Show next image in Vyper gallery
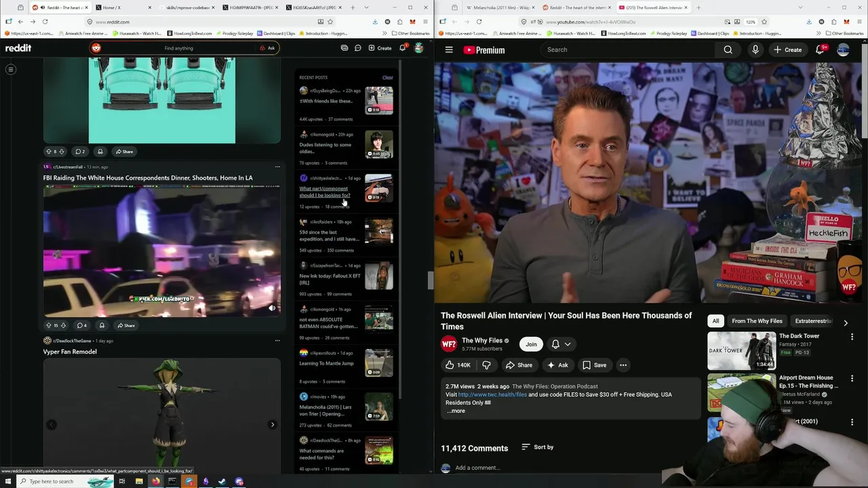The image size is (868, 488). (273, 425)
